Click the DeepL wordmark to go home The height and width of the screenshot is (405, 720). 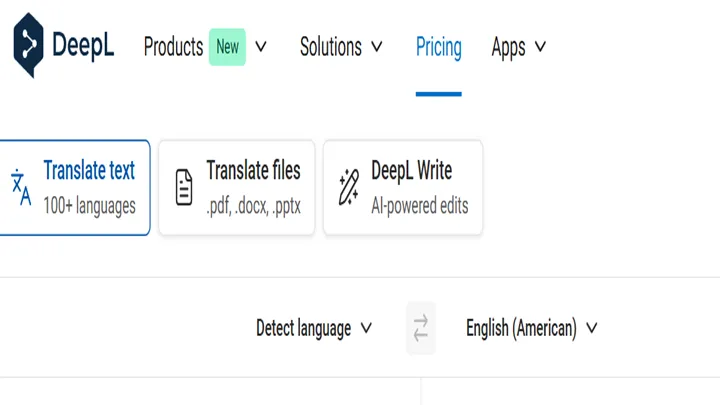click(x=83, y=46)
